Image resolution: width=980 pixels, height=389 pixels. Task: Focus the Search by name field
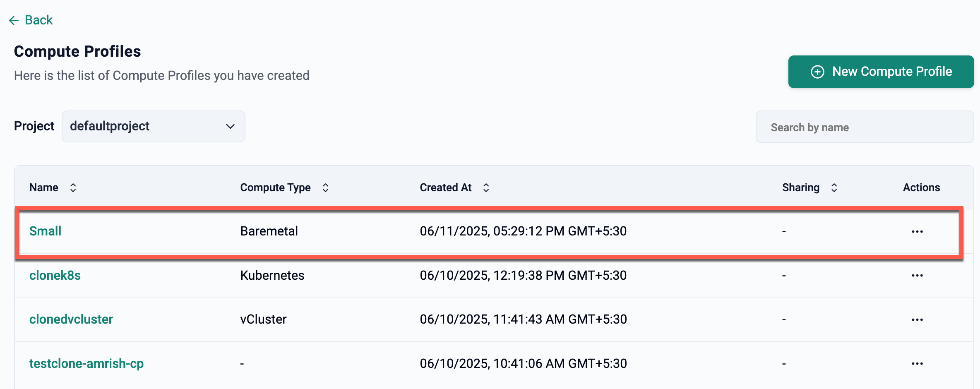click(864, 127)
